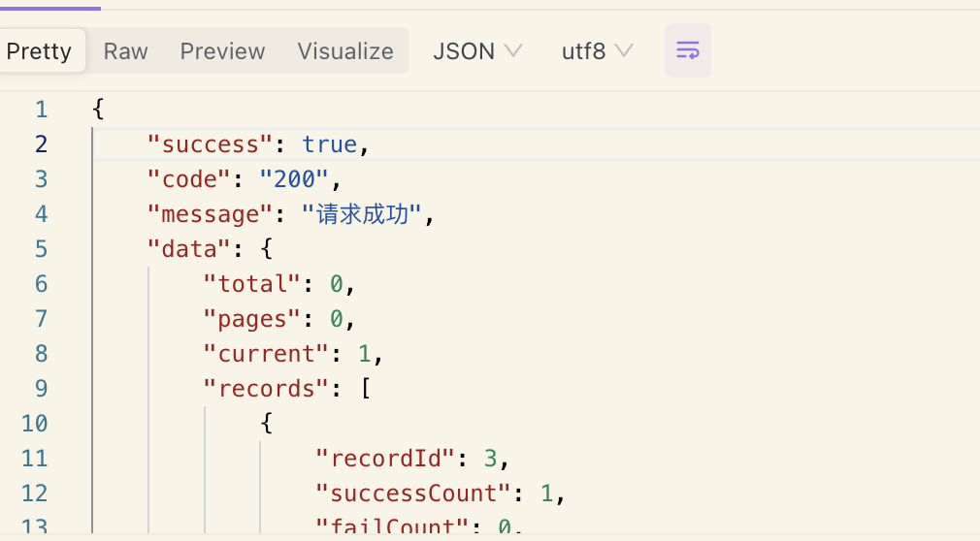Click line number 9 in the gutter
The height and width of the screenshot is (541, 980).
pos(40,389)
